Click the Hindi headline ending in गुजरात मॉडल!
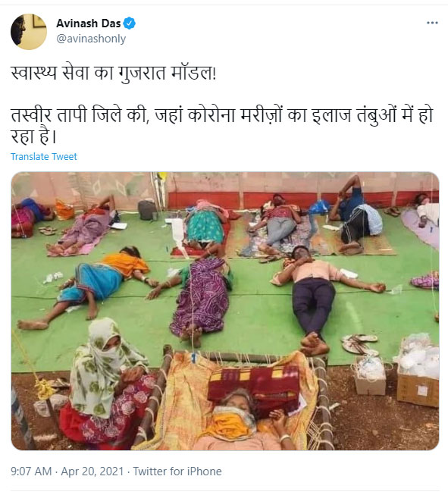 point(114,74)
